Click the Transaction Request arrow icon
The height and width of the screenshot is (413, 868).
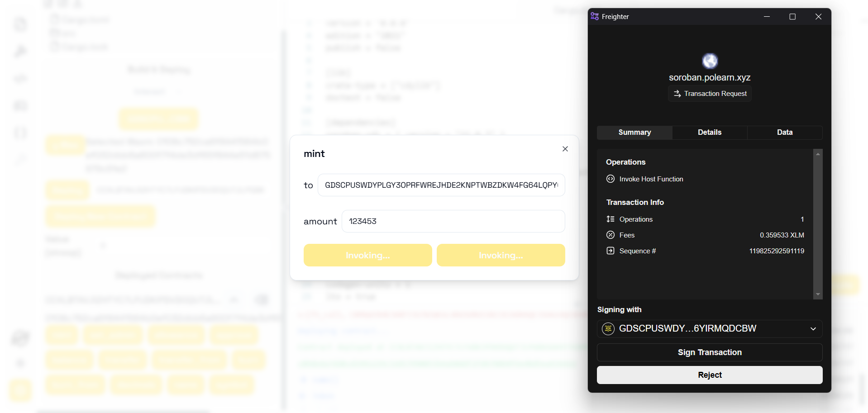tap(677, 94)
